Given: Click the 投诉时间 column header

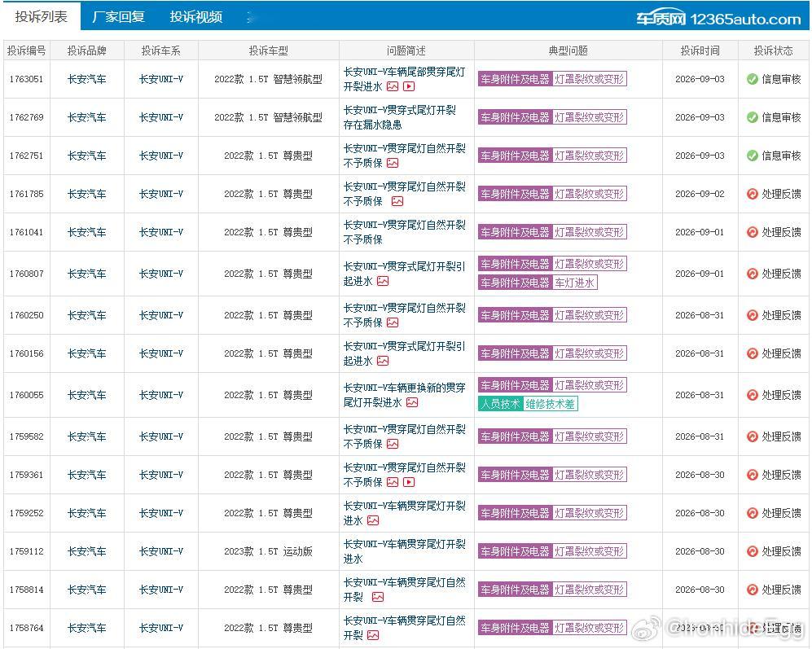Looking at the screenshot, I should point(700,50).
